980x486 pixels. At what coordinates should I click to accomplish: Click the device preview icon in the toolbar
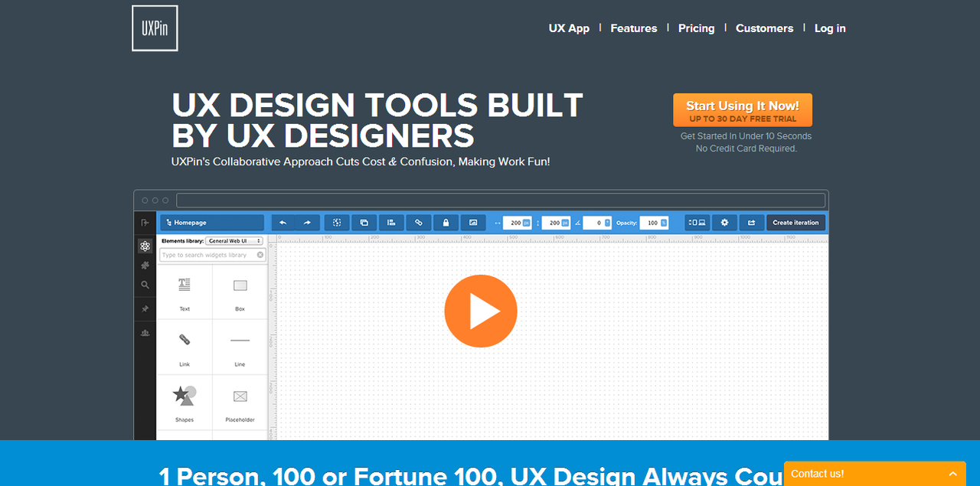[697, 223]
